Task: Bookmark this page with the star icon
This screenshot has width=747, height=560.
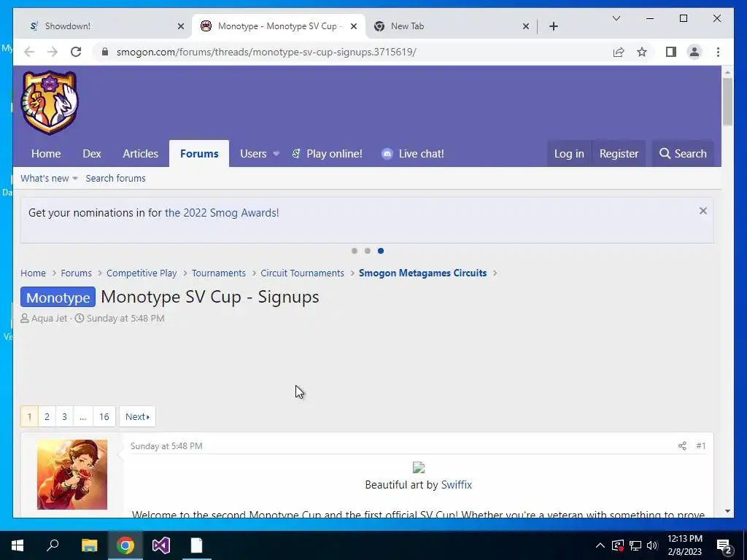Action: point(642,52)
